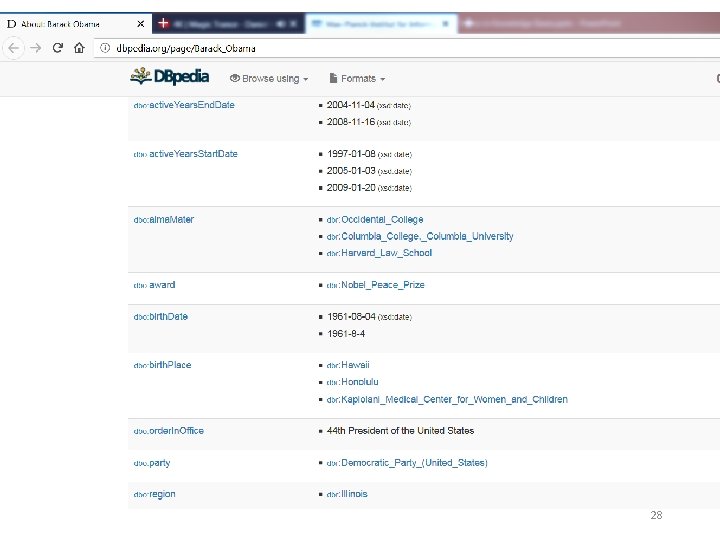Switch to the third light-blue browser tab

(381, 23)
